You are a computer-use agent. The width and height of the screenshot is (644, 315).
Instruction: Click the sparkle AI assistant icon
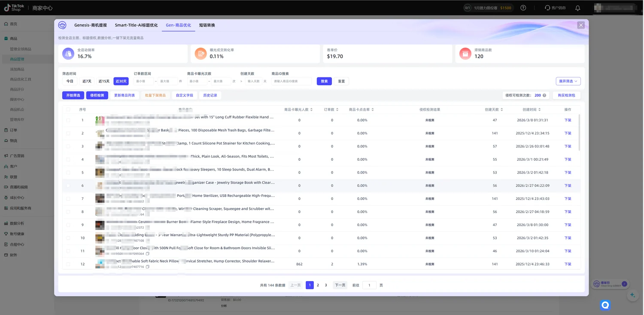click(x=632, y=295)
